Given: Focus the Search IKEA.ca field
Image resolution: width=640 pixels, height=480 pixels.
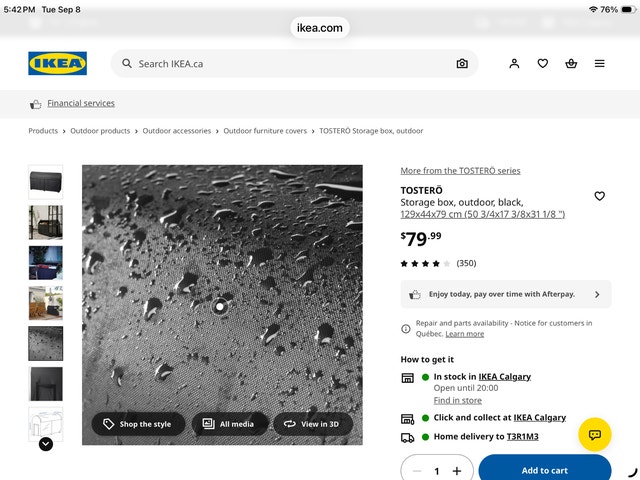Looking at the screenshot, I should point(294,64).
